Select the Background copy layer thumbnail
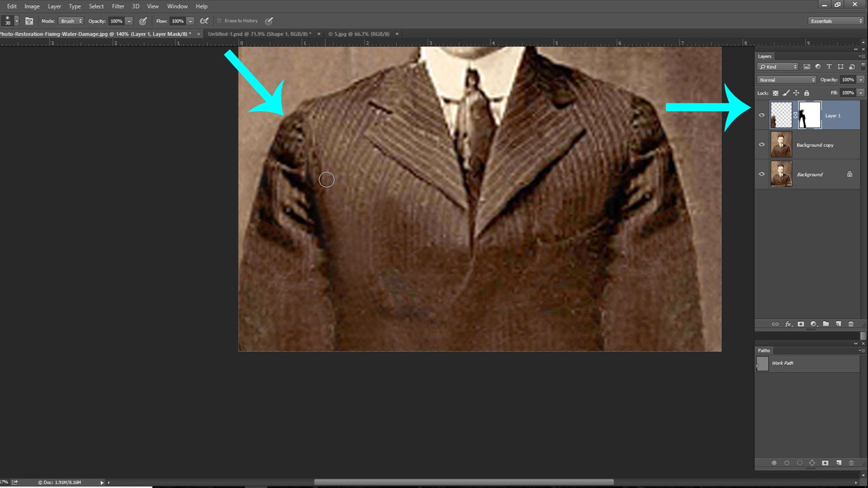The height and width of the screenshot is (488, 868). coord(781,145)
